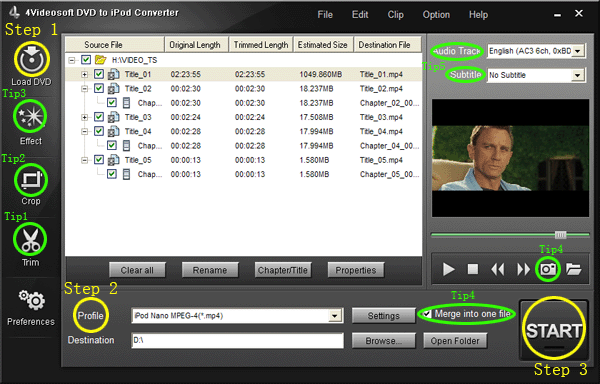
Task: Open the Audio Track dropdown
Action: (x=578, y=51)
